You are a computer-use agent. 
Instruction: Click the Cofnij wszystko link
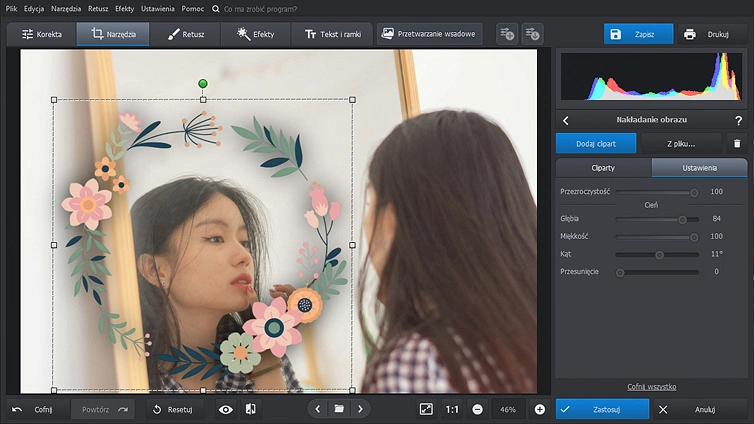click(651, 386)
